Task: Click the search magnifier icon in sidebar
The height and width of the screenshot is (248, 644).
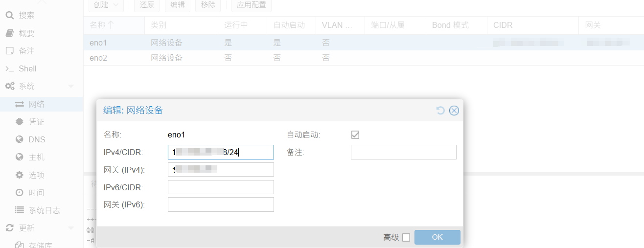Action: pyautogui.click(x=9, y=15)
